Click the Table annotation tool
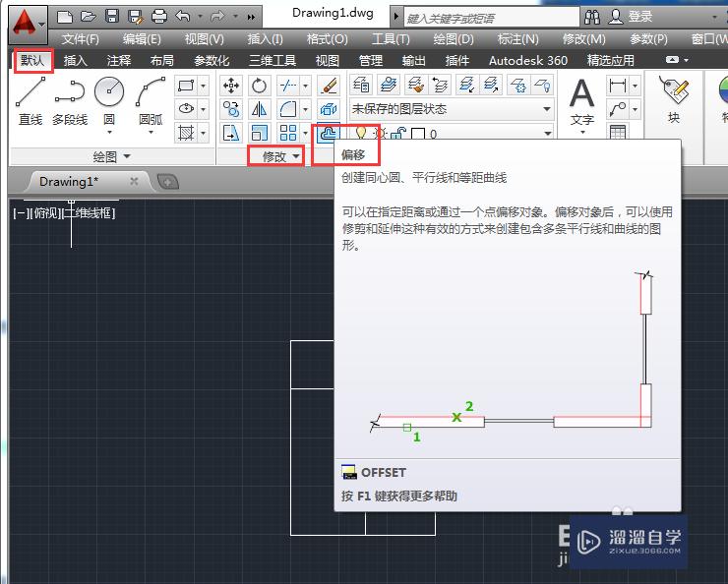Image resolution: width=728 pixels, height=584 pixels. point(618,132)
